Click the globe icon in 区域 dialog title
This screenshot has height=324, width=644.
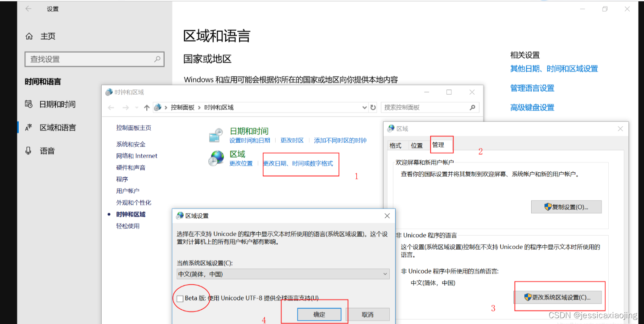391,129
